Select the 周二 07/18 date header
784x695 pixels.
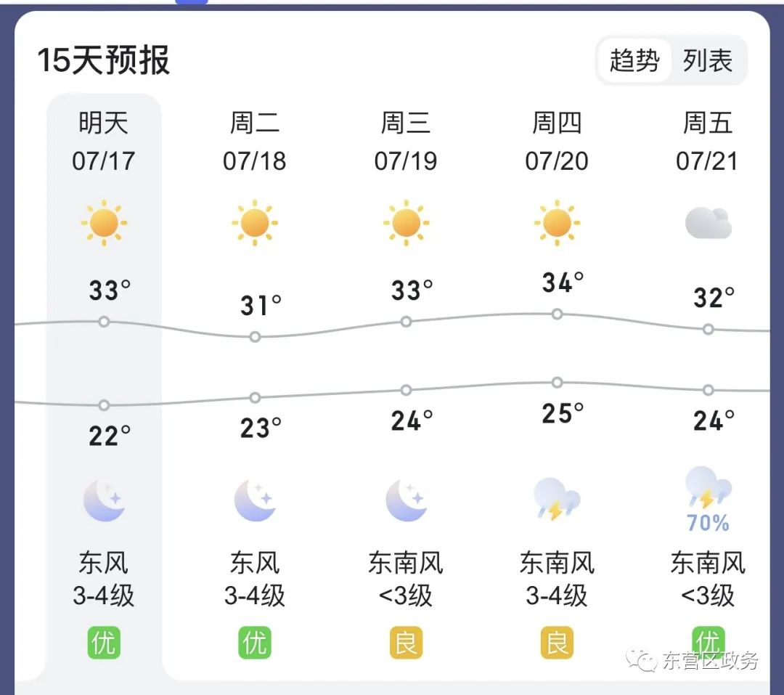(255, 142)
